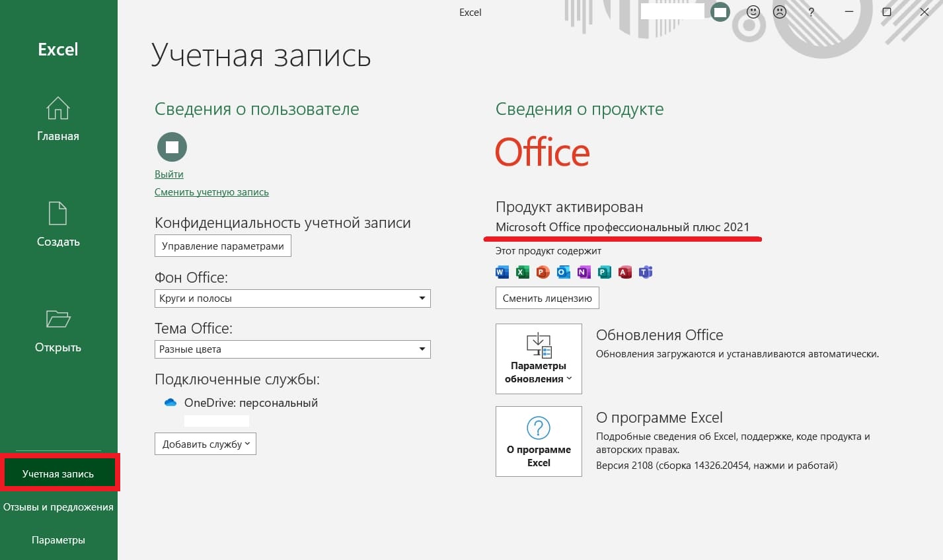Image resolution: width=943 pixels, height=560 pixels.
Task: Click the Access app icon
Action: tap(625, 272)
